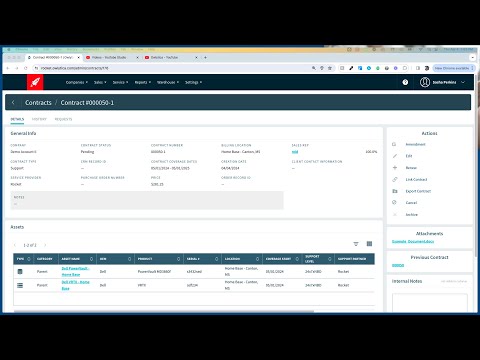Click the Archive action icon
This screenshot has width=480, height=360.
click(x=395, y=214)
